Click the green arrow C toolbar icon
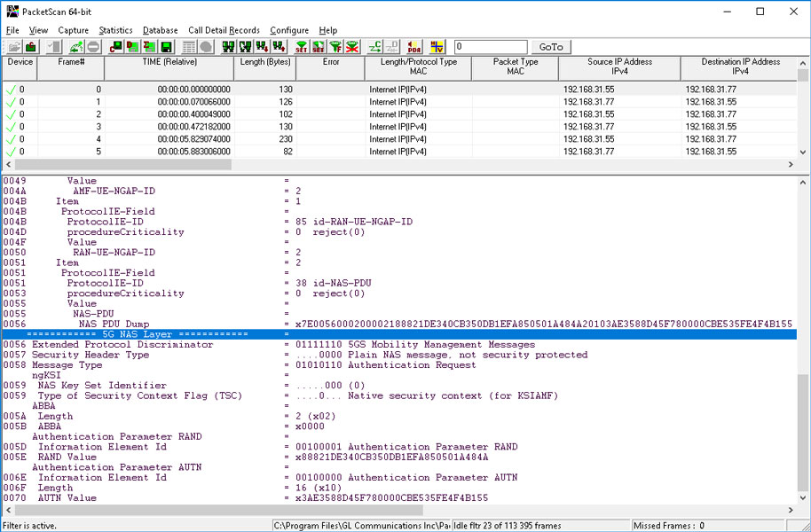The height and width of the screenshot is (532, 811). coord(375,47)
